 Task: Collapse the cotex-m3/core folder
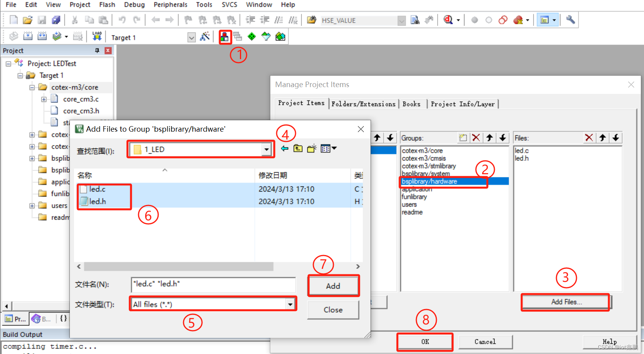[32, 87]
